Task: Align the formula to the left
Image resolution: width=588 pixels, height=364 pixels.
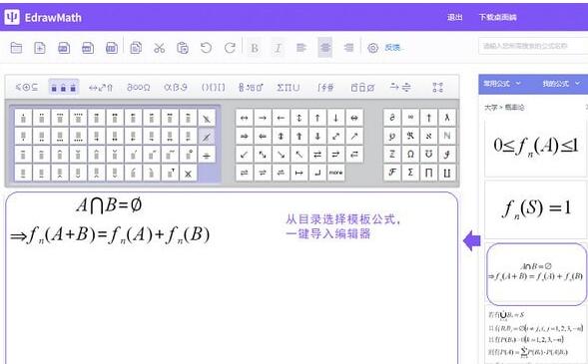Action: pos(301,48)
